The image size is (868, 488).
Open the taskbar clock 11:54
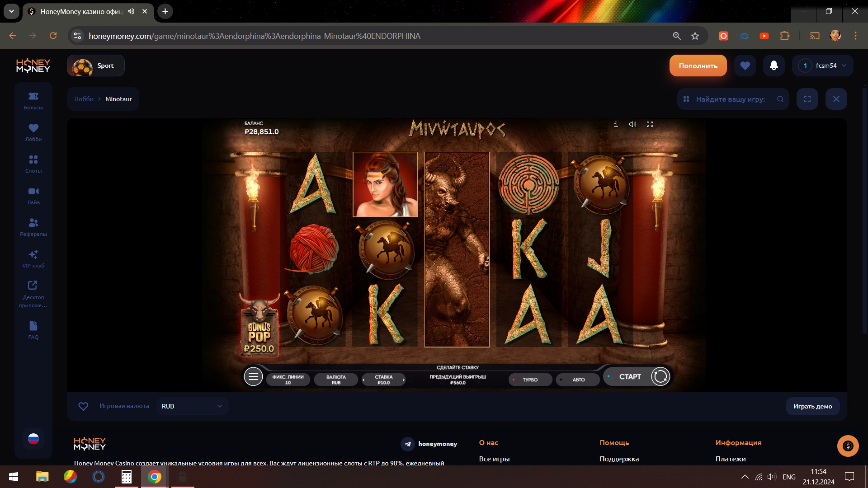tap(818, 477)
